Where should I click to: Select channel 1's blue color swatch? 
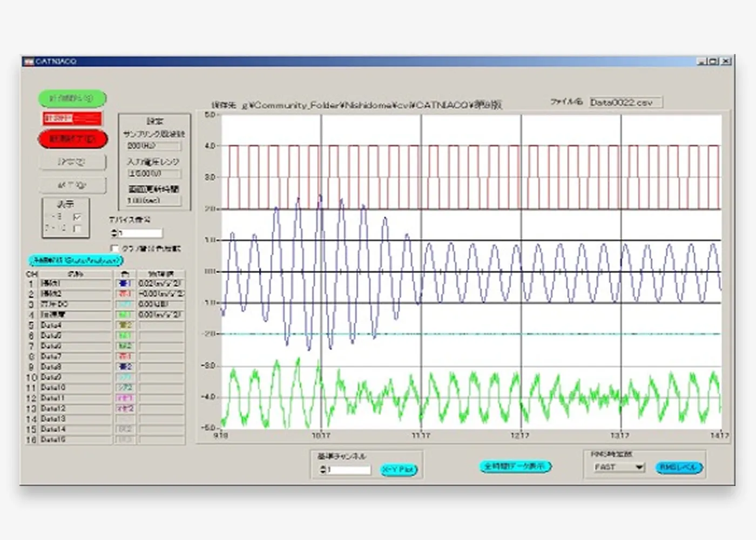click(x=124, y=283)
